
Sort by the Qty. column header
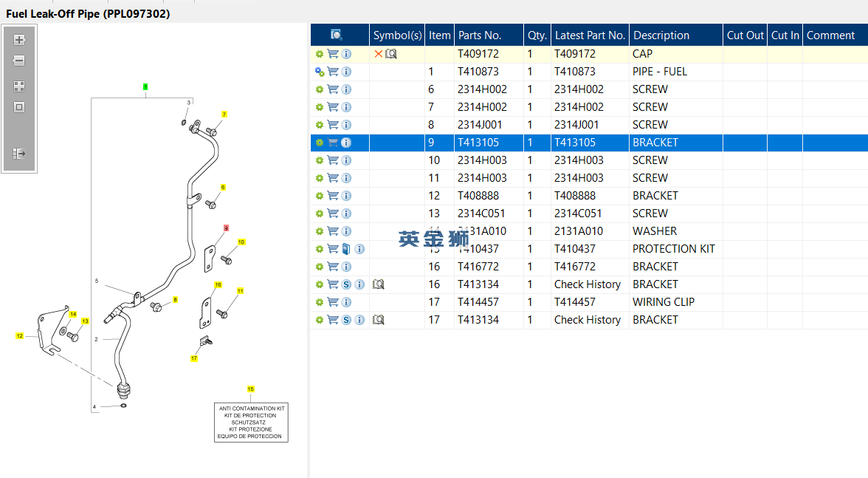click(537, 35)
